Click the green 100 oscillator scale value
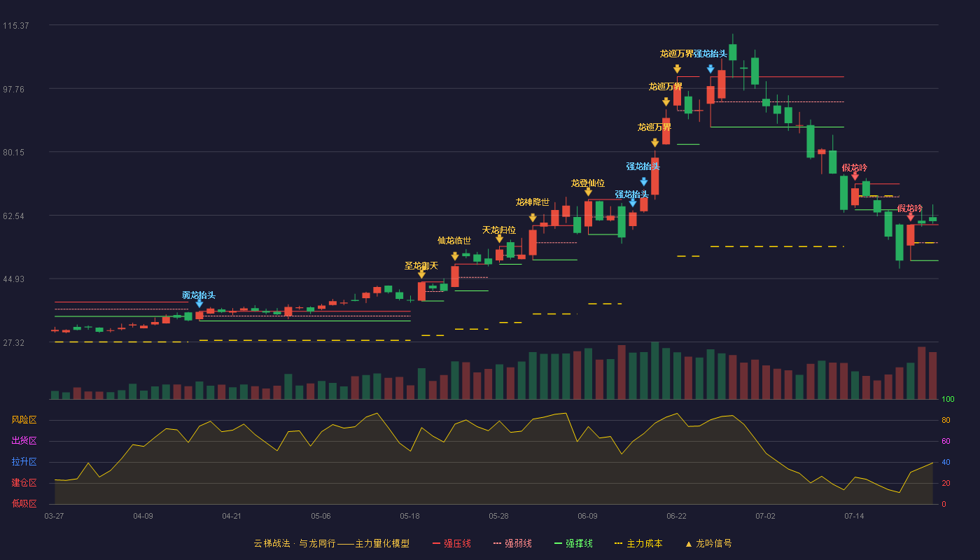The width and height of the screenshot is (980, 560). coord(948,400)
